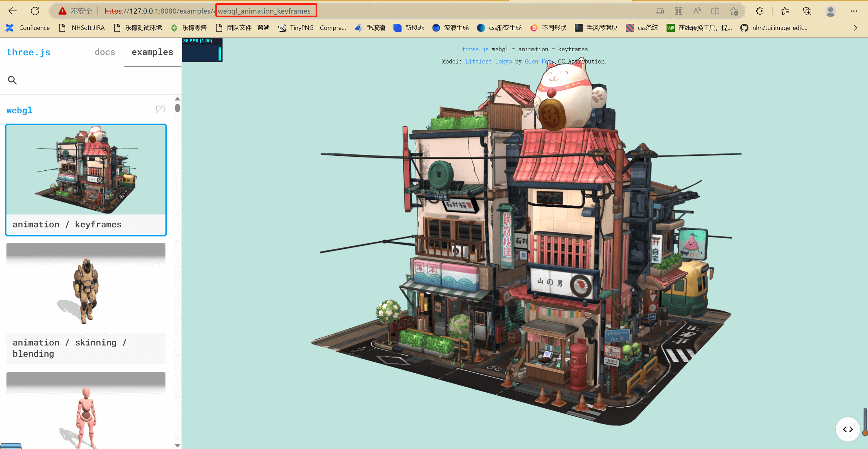Toggle the hide-previews icon beside webgl
This screenshot has width=868, height=449.
(x=160, y=109)
